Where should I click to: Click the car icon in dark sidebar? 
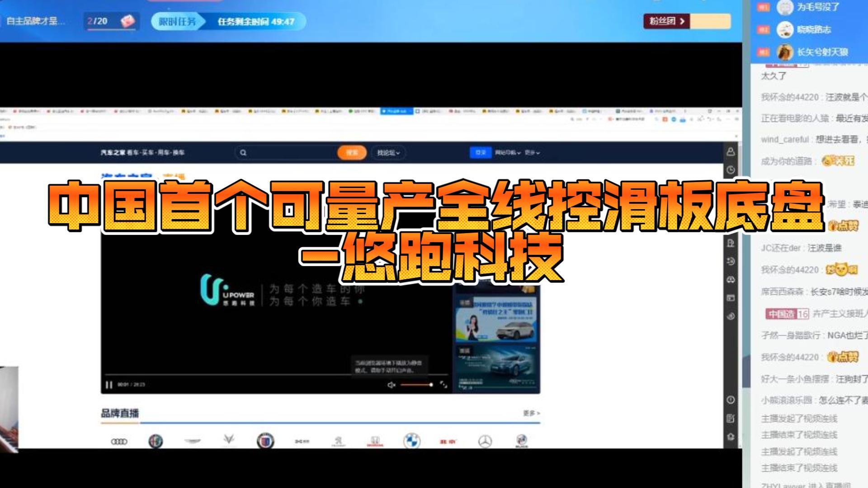[731, 280]
